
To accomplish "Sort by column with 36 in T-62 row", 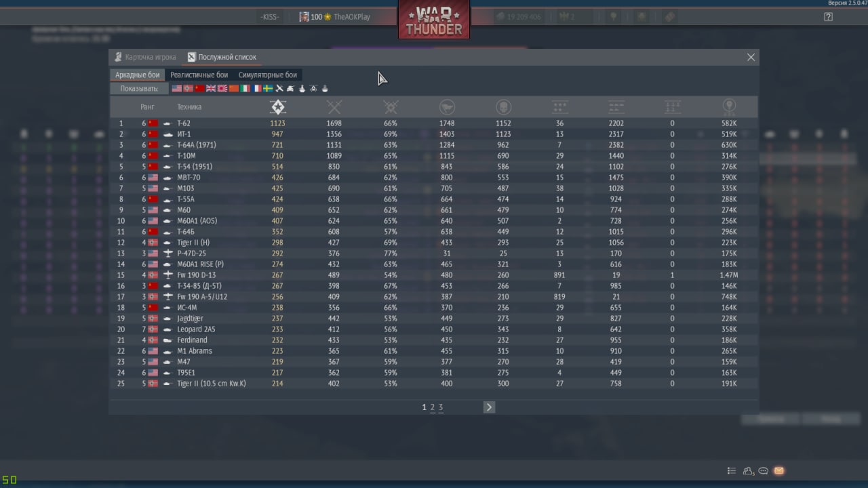I will pos(559,107).
